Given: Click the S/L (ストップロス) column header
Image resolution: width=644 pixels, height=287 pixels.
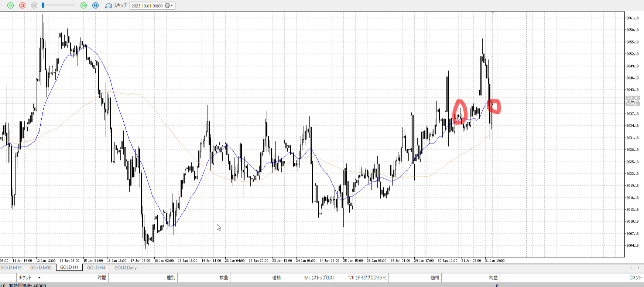Looking at the screenshot, I should pyautogui.click(x=319, y=278).
